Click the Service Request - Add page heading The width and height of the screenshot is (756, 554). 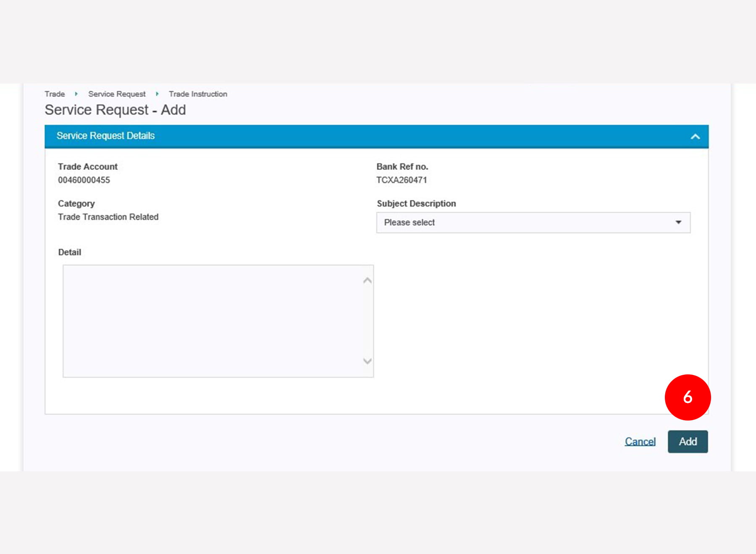point(115,110)
